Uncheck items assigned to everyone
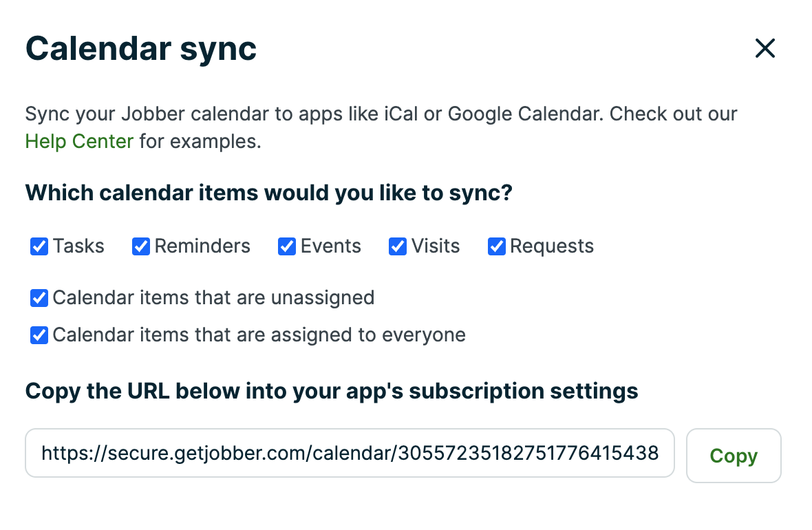This screenshot has height=530, width=812. click(x=39, y=335)
